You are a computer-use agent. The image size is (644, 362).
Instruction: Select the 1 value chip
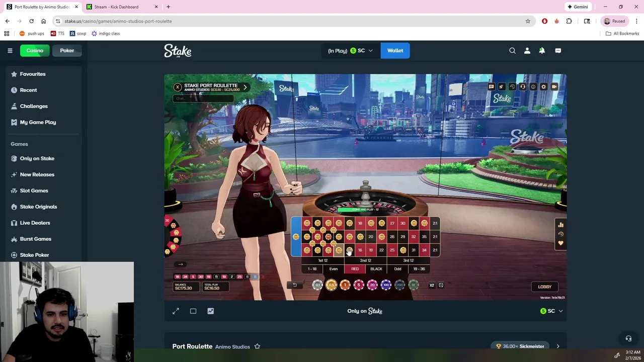point(345,285)
